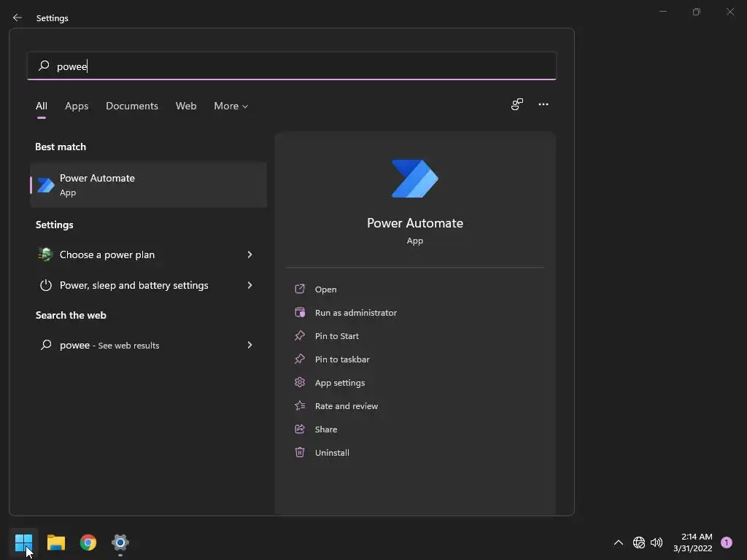Expand Choose a power plan chevron
Image resolution: width=747 pixels, height=560 pixels.
(249, 254)
